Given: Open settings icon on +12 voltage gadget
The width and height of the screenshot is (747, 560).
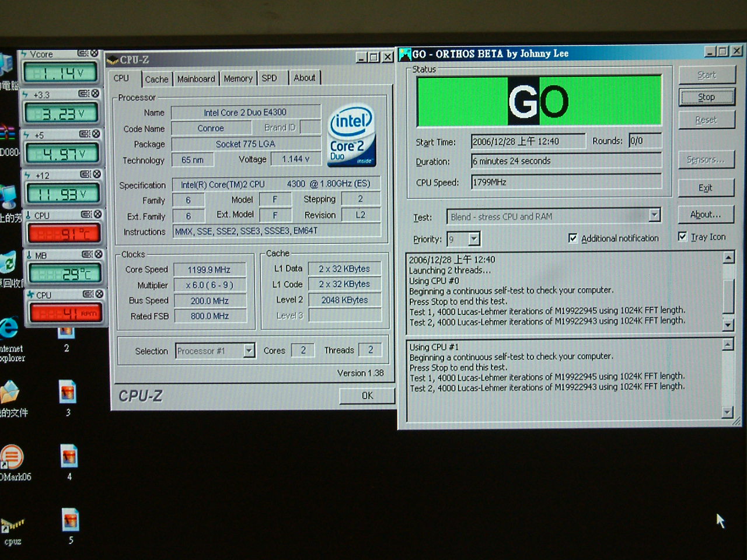Looking at the screenshot, I should [86, 174].
